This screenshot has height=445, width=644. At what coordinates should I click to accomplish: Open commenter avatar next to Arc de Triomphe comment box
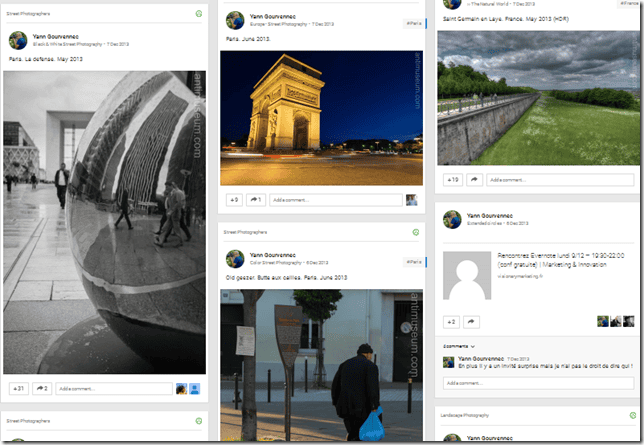[412, 200]
